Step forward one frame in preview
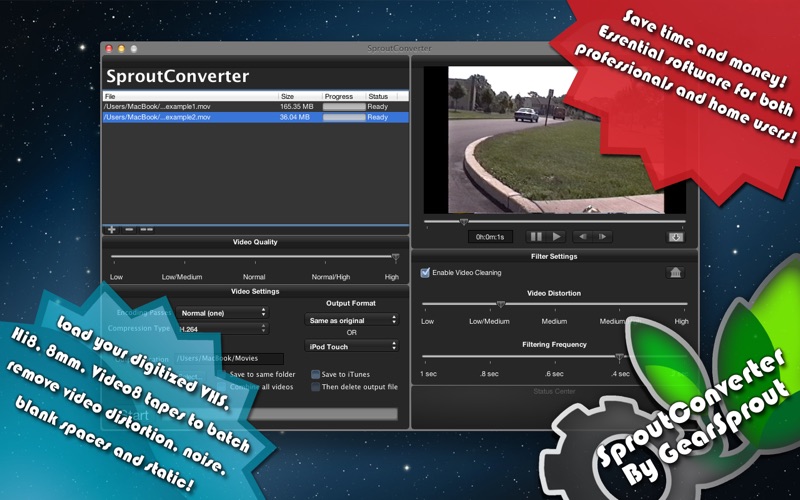This screenshot has height=500, width=800. coord(603,237)
